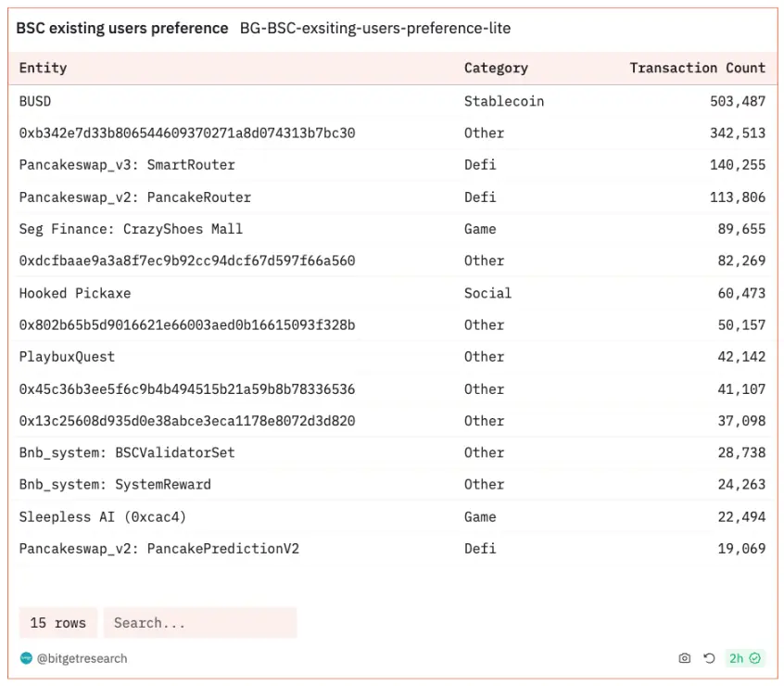Click the Pancakeswap_v3: SmartRouter entity cell
Screen dimensions: 784x686
click(127, 165)
